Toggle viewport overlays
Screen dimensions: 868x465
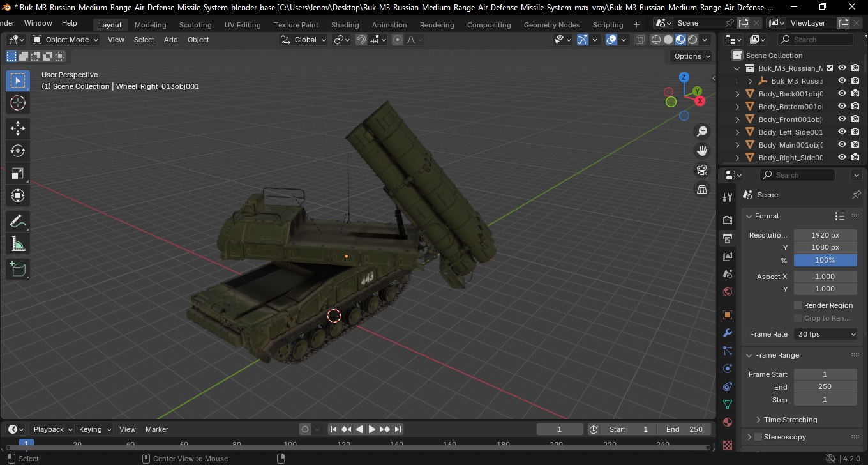coord(611,40)
